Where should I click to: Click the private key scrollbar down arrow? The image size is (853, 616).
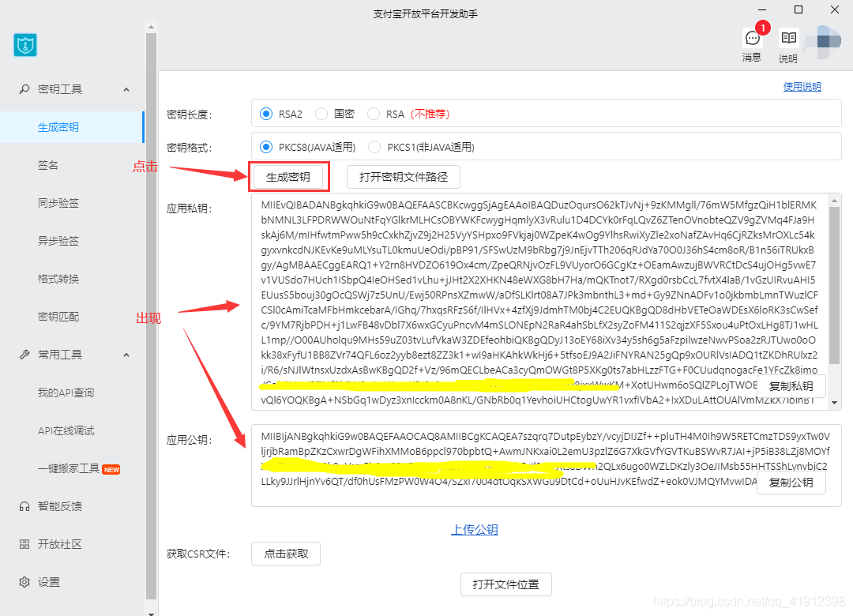coord(835,403)
